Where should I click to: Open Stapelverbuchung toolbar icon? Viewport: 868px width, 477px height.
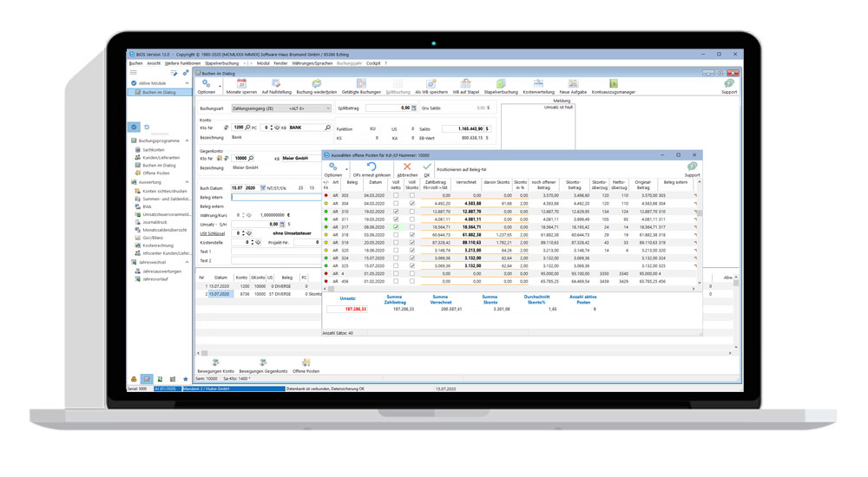coord(501,83)
